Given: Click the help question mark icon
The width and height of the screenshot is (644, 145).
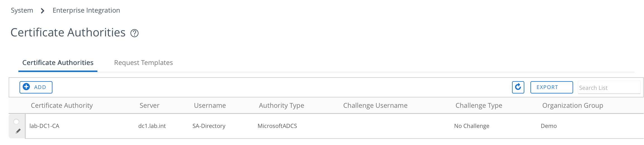Looking at the screenshot, I should (x=134, y=33).
